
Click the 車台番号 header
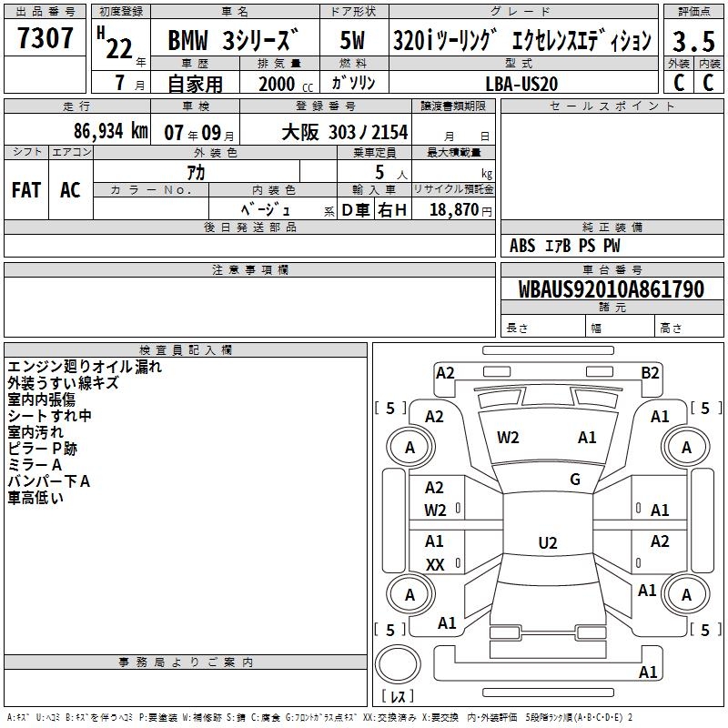612,269
